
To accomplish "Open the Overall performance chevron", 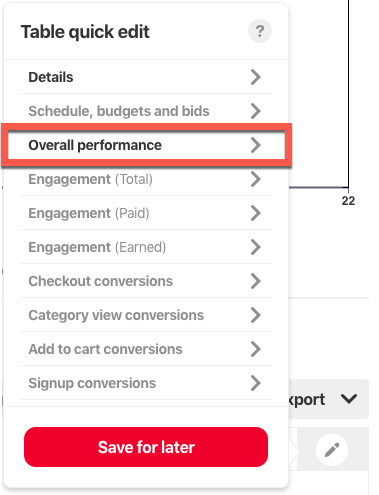I will coord(256,145).
